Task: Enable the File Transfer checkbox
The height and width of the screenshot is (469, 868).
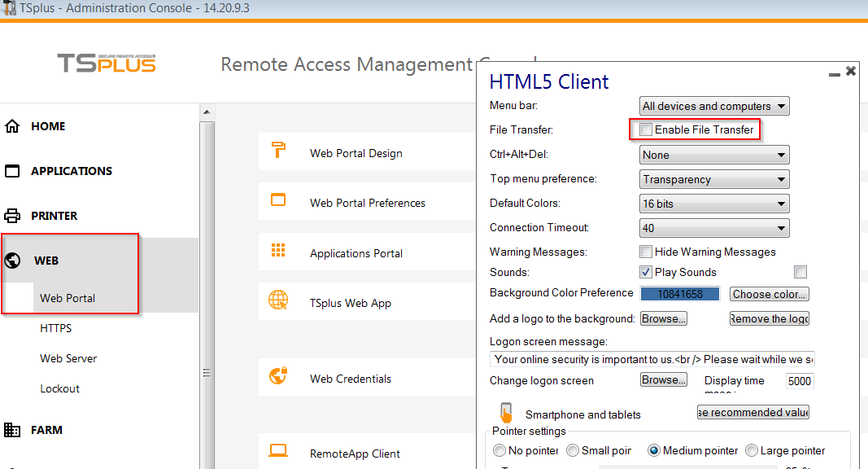Action: coord(646,129)
